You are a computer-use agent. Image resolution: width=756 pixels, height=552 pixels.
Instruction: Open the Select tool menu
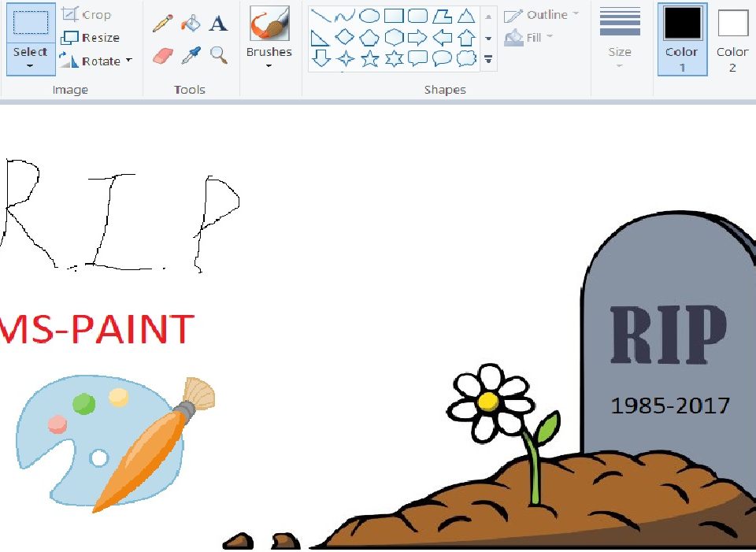tap(30, 55)
